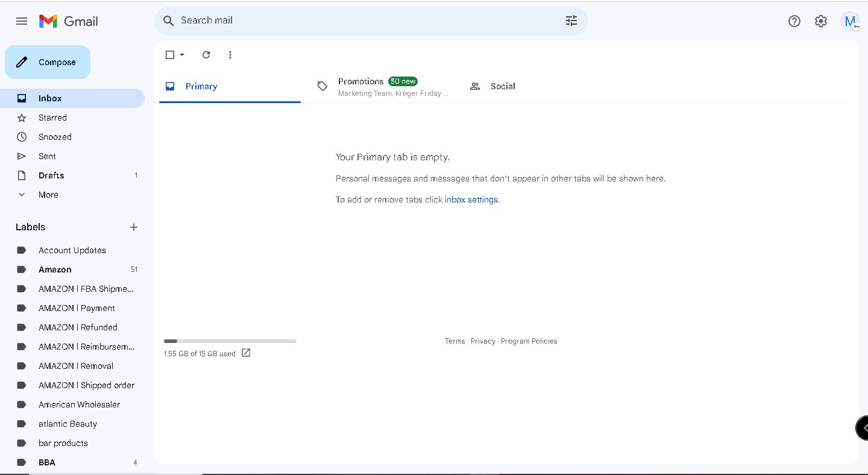Screen dimensions: 868x475
Task: Open the Program Policies link
Action: click(x=529, y=341)
